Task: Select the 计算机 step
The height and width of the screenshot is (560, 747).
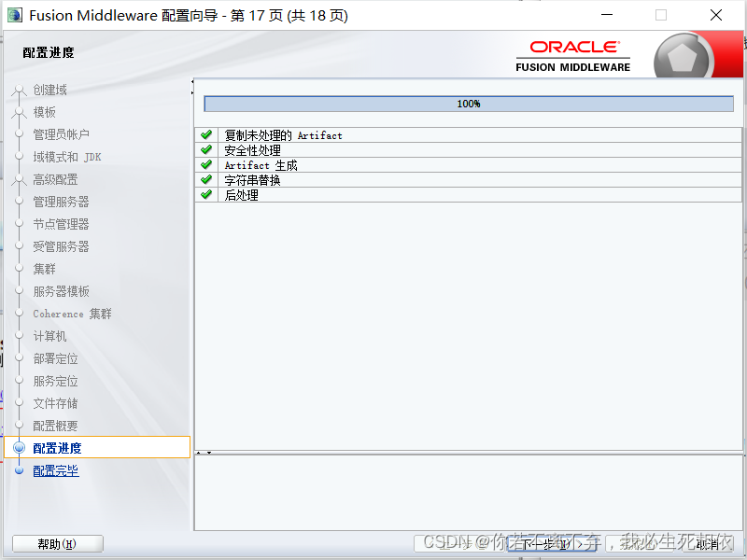Action: [x=50, y=336]
